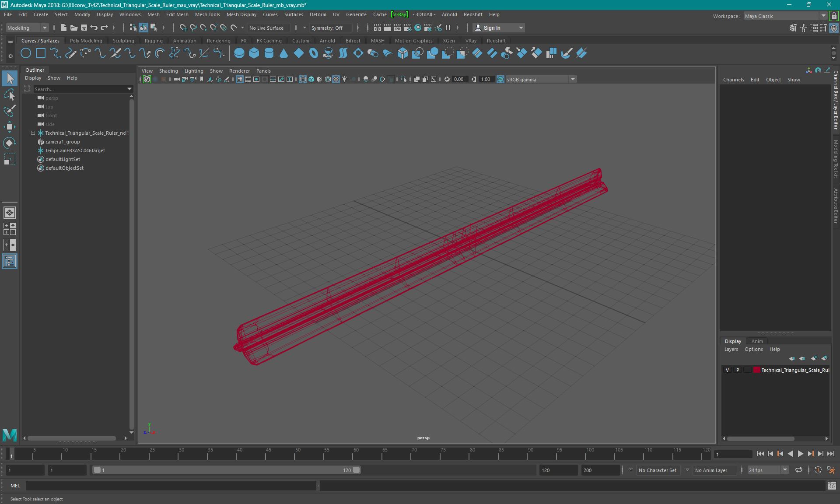The height and width of the screenshot is (504, 840).
Task: Expand the camera1_group node in Outliner
Action: coord(32,142)
